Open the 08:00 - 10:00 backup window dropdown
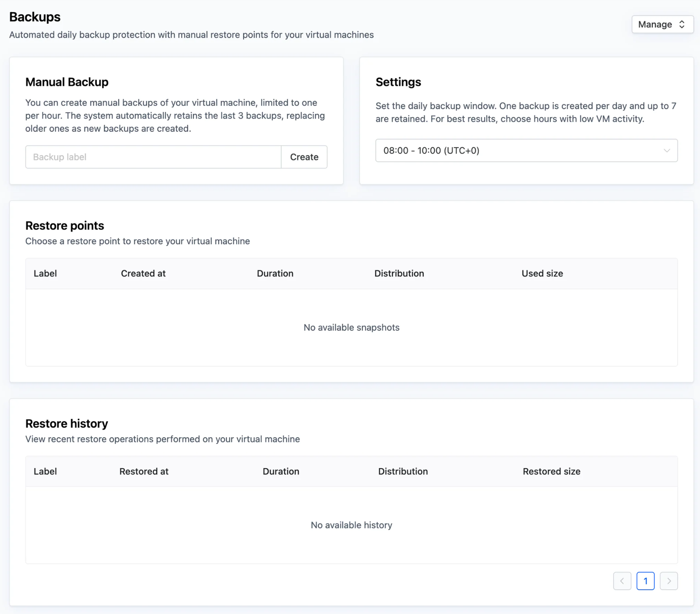Image resolution: width=700 pixels, height=614 pixels. click(526, 151)
